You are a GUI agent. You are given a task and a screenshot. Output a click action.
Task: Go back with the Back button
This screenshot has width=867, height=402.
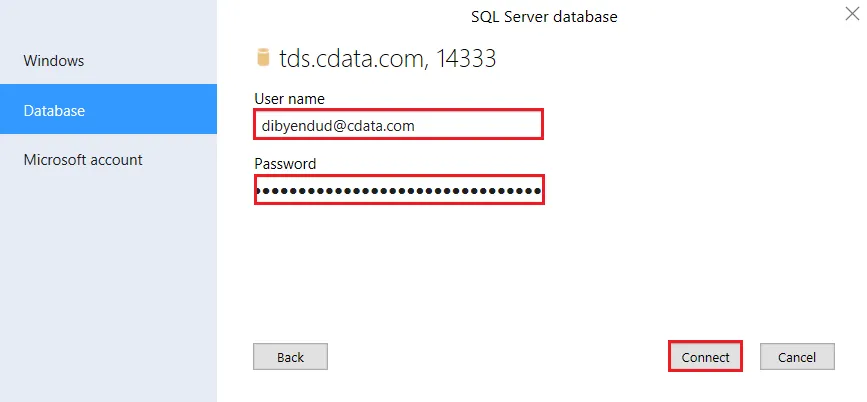[290, 357]
